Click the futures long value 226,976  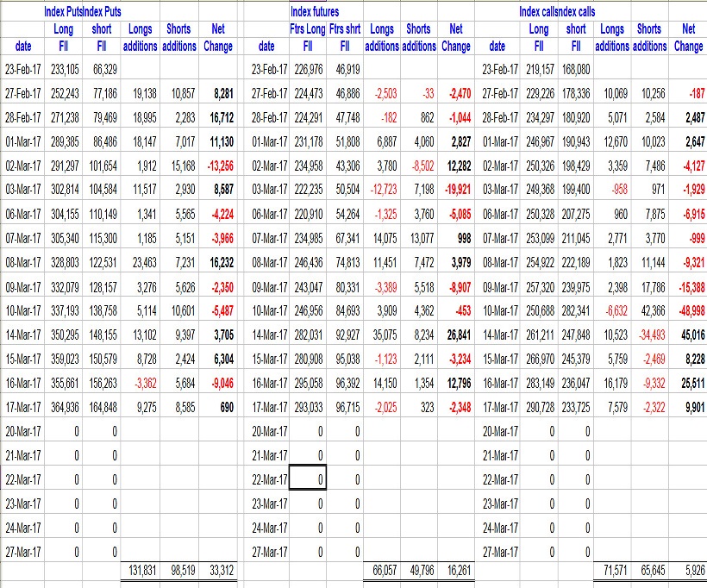[306, 69]
